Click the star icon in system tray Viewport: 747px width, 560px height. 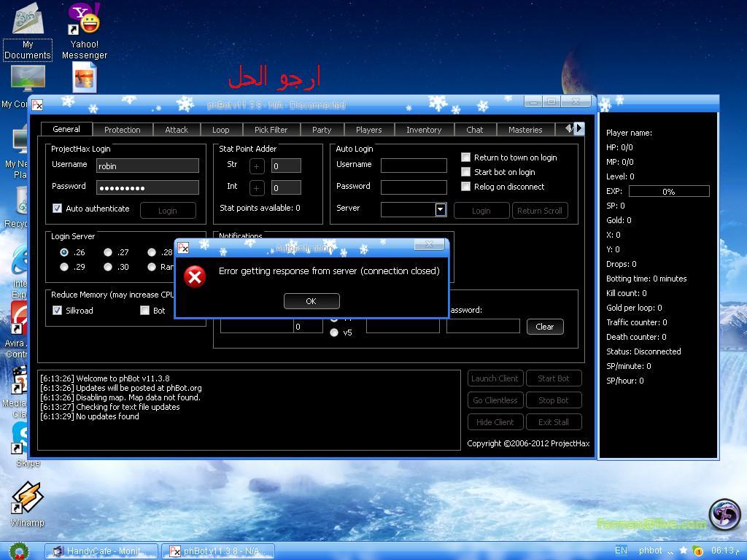[683, 551]
